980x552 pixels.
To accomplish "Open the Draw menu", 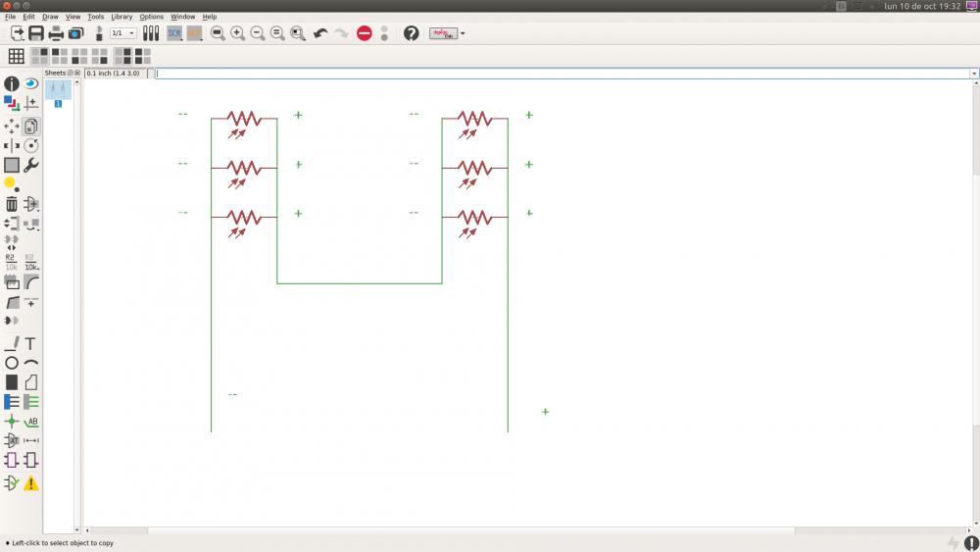I will point(50,17).
